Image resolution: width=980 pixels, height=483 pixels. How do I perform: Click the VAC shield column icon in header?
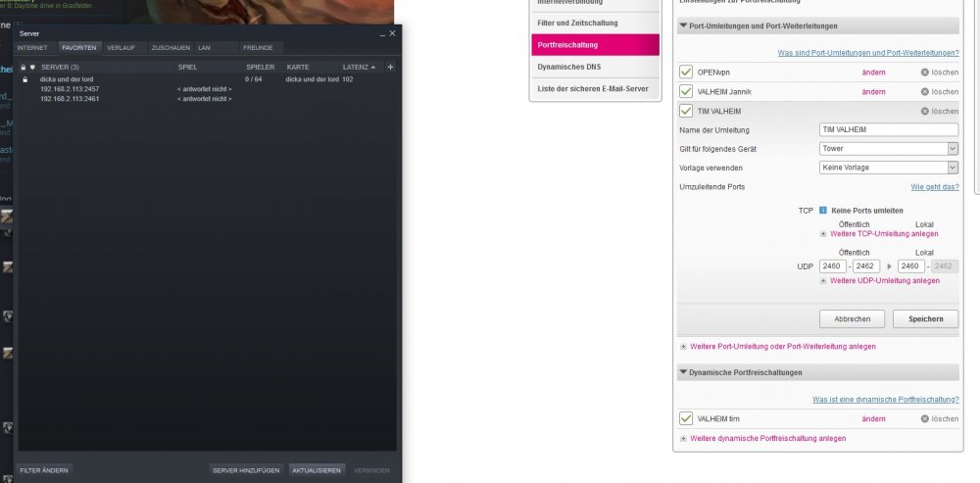(32, 67)
